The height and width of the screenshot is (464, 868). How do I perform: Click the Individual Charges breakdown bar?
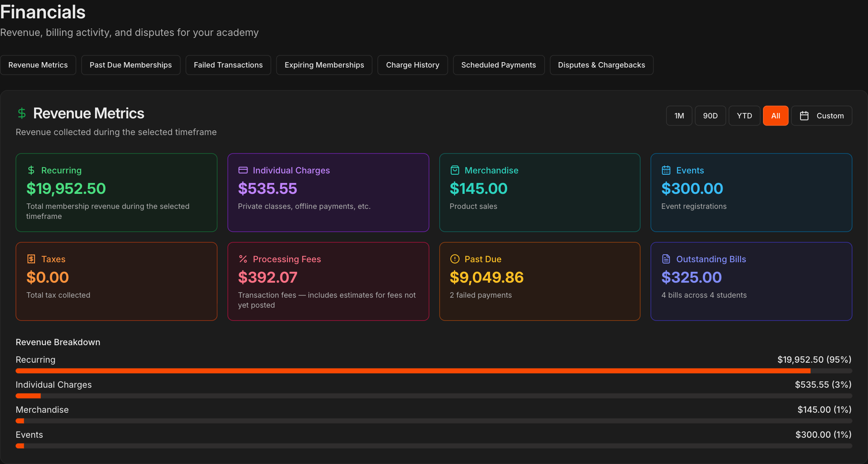coord(434,396)
